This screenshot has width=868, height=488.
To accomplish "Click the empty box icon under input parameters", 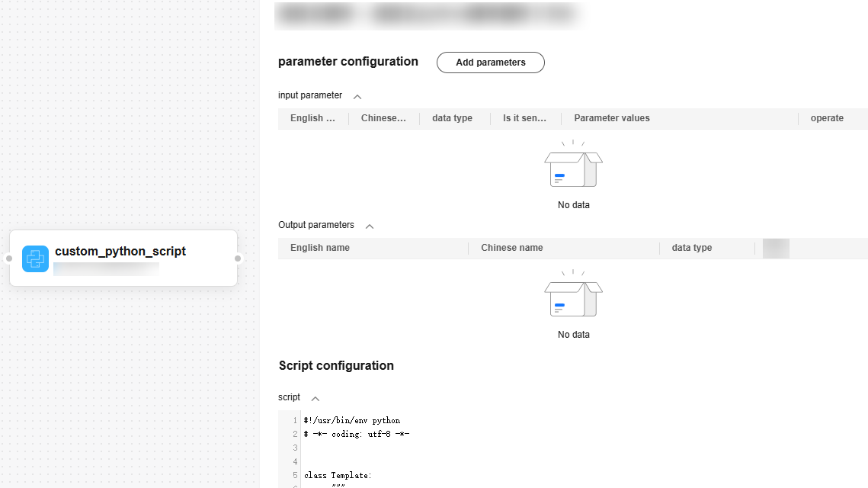I will coord(573,168).
